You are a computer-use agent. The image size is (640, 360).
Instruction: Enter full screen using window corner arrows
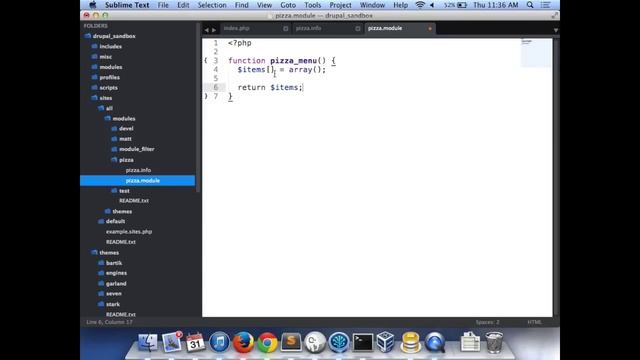pos(554,16)
